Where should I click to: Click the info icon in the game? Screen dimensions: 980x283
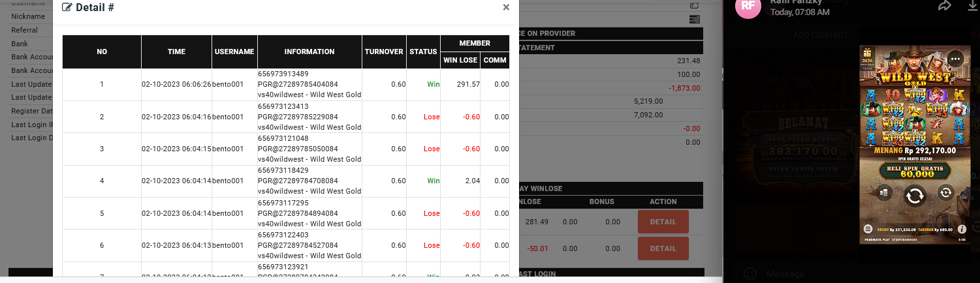(x=962, y=229)
